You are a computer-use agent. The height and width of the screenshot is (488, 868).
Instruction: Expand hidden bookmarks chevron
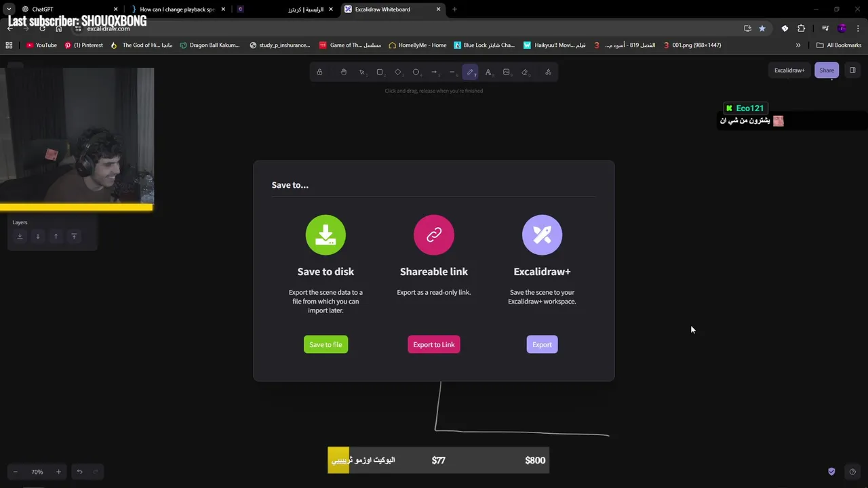tap(798, 45)
